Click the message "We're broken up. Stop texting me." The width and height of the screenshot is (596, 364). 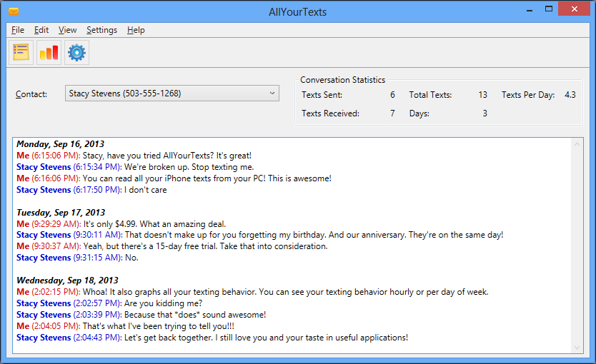pyautogui.click(x=189, y=166)
